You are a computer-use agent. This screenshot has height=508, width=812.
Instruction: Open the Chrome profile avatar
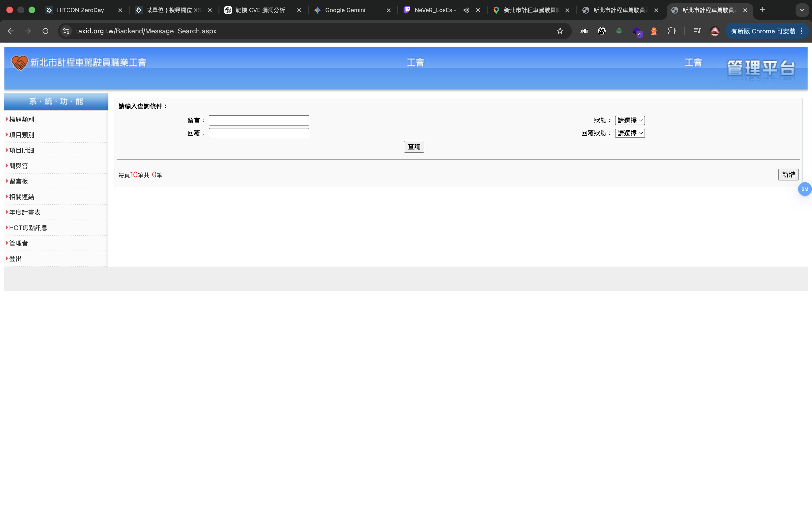(x=715, y=31)
